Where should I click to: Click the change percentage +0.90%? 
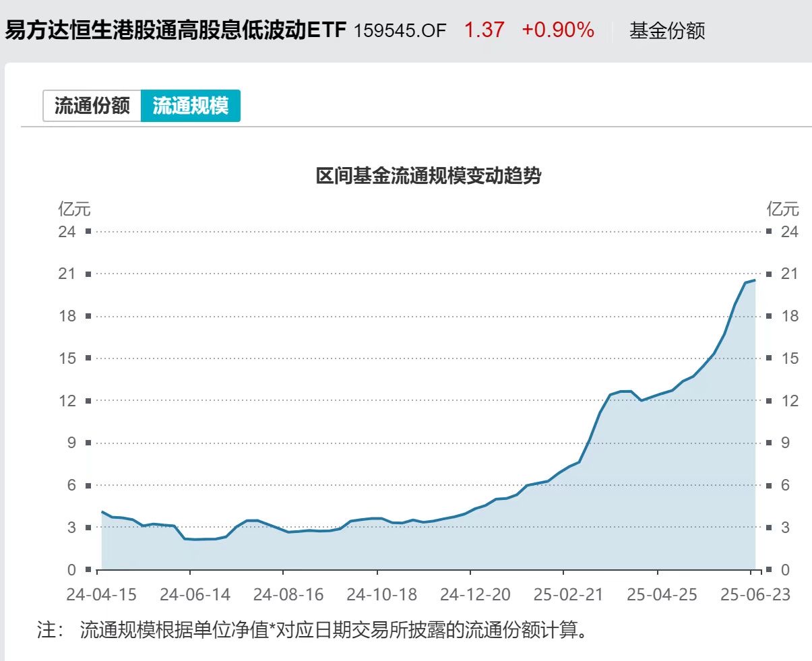click(558, 30)
